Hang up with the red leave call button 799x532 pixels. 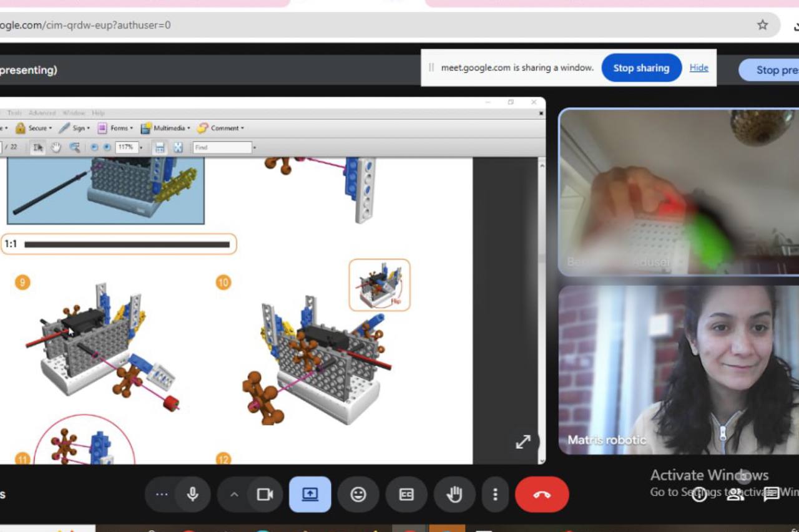[542, 495]
